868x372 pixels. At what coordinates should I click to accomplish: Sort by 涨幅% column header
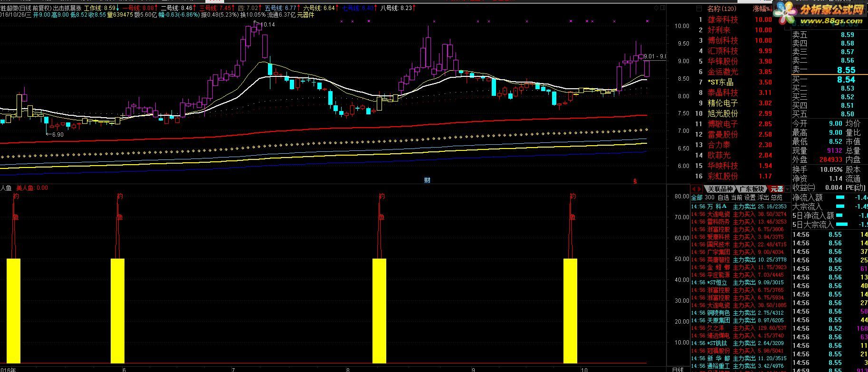pyautogui.click(x=763, y=9)
